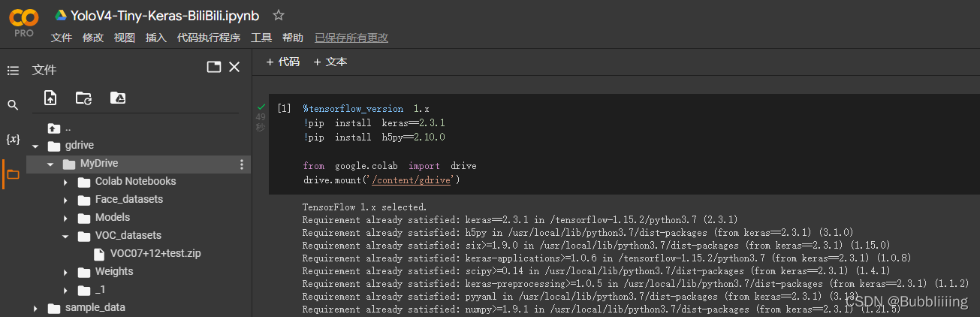Click the gdrive folder icon

click(x=53, y=146)
